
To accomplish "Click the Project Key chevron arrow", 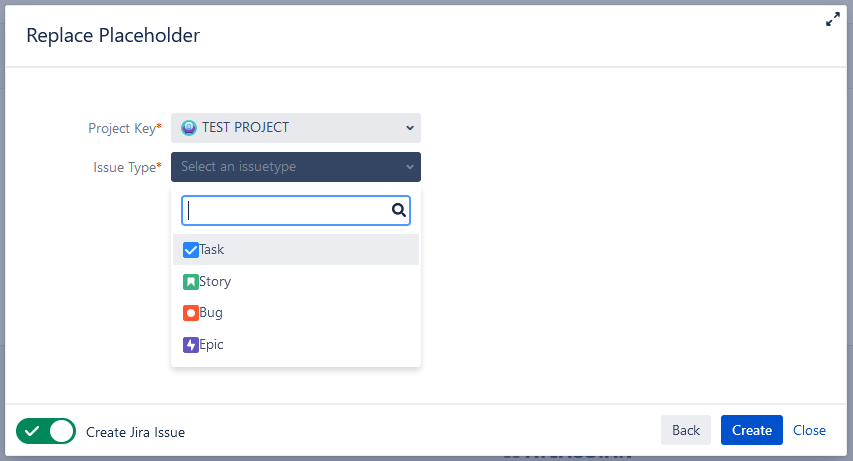I will pos(409,128).
